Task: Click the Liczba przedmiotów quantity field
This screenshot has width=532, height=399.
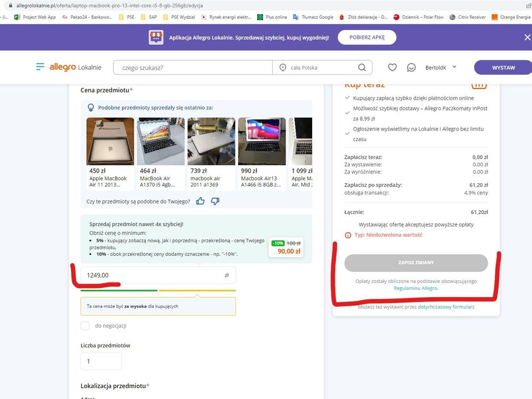Action: point(101,361)
